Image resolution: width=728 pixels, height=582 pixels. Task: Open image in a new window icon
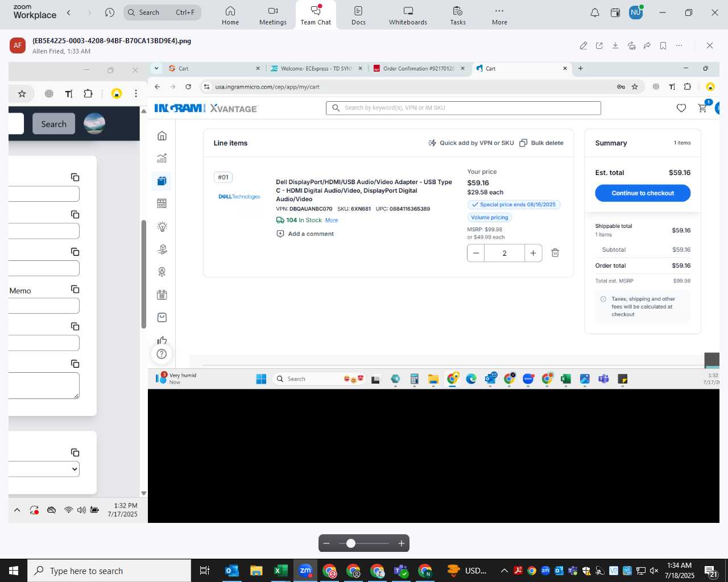(599, 45)
